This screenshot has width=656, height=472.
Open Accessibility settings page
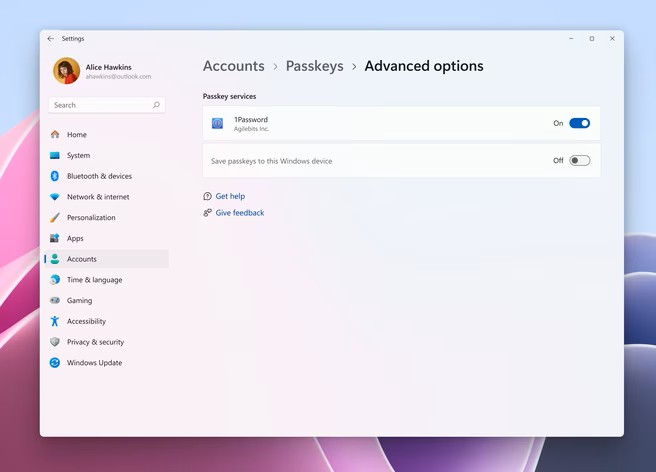[86, 322]
